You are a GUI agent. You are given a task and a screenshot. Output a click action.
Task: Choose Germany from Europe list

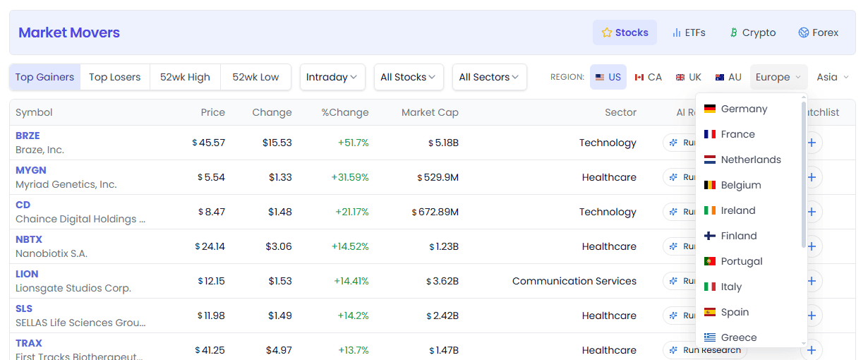[748, 109]
